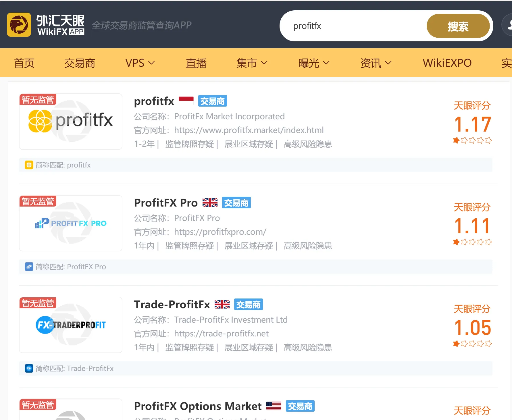The width and height of the screenshot is (512, 420).
Task: Click the US flag next to ProfitFX Options Market
Action: tap(274, 406)
